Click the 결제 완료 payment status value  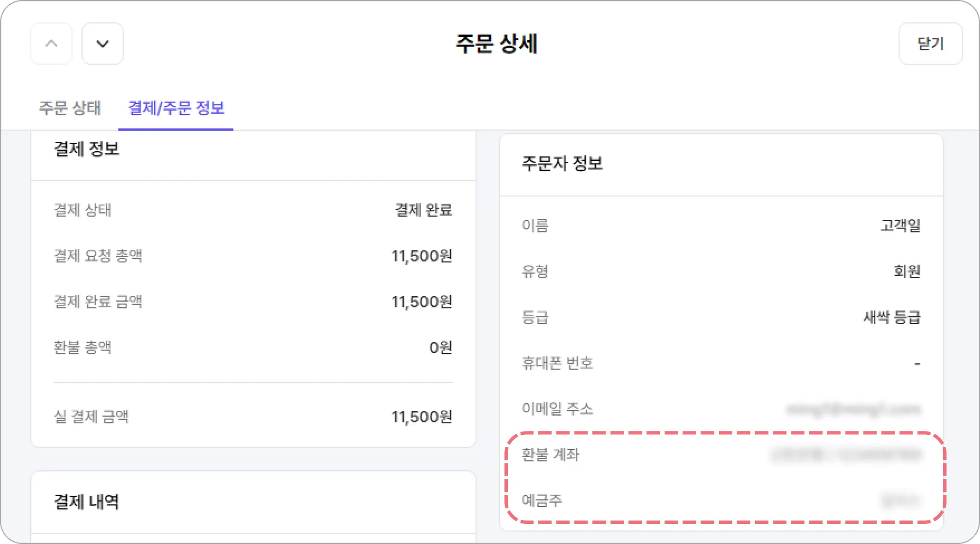tap(423, 210)
